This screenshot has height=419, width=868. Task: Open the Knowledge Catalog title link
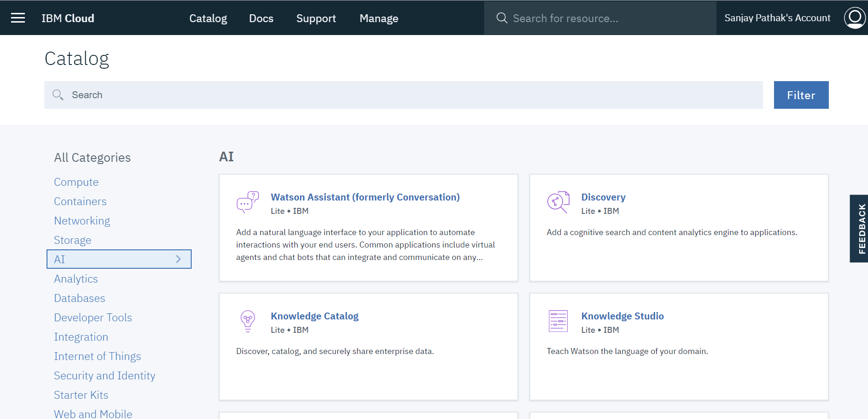point(315,316)
